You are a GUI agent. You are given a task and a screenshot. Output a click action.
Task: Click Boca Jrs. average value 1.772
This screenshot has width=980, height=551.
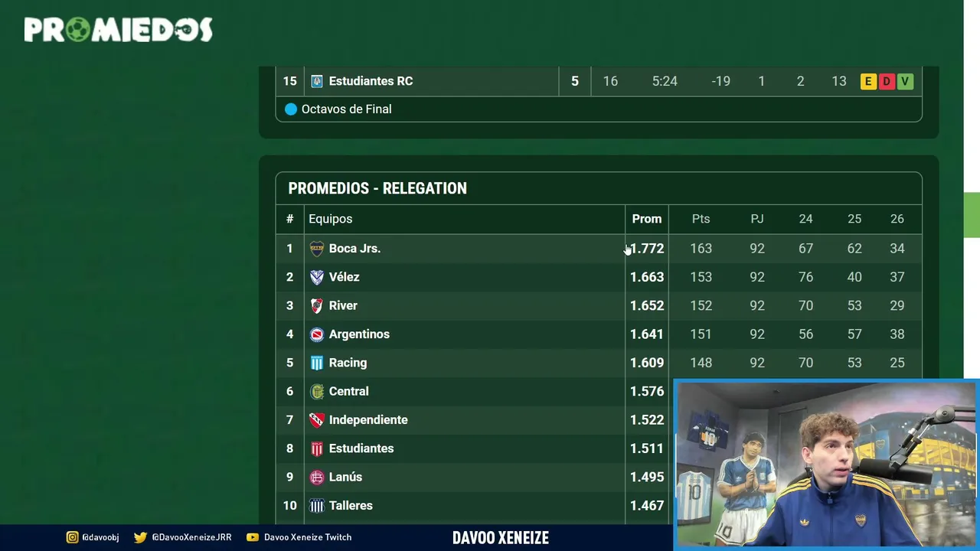point(647,249)
